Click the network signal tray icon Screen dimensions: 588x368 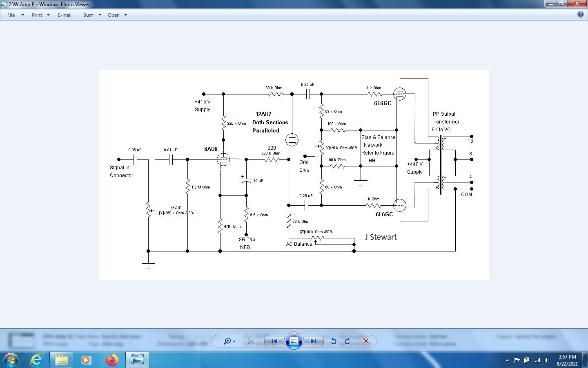point(537,360)
